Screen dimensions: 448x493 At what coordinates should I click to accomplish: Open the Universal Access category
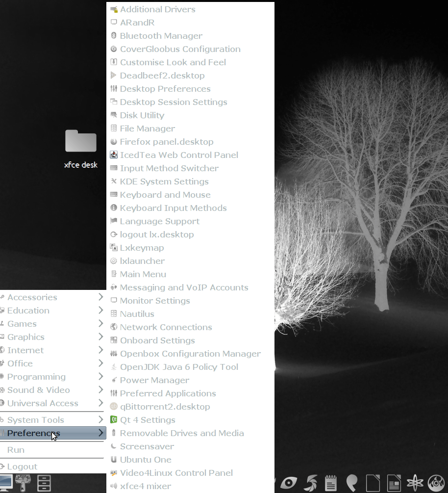[x=52, y=403]
